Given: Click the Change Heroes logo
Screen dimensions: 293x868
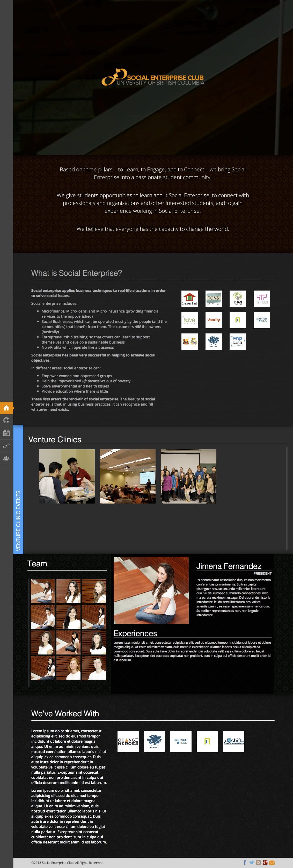Looking at the screenshot, I should 128,741.
